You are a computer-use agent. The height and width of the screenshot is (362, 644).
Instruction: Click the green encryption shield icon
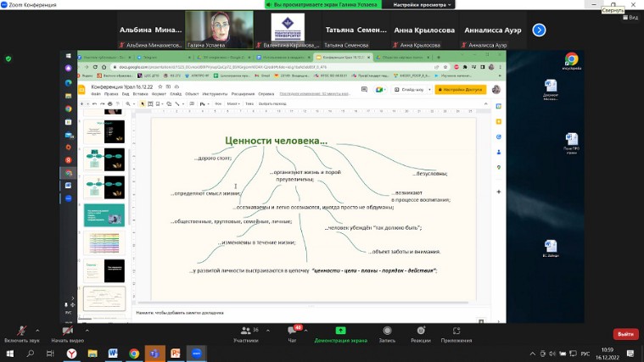coord(8,58)
